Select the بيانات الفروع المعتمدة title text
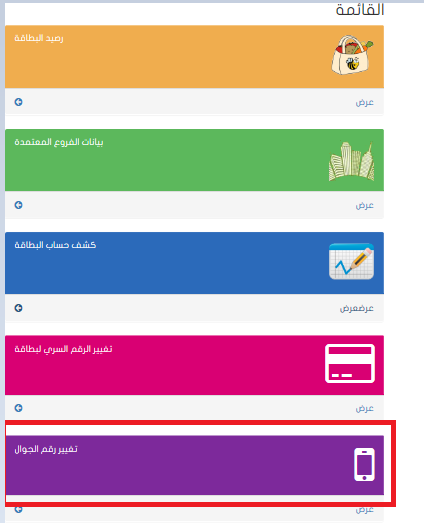 (59, 142)
